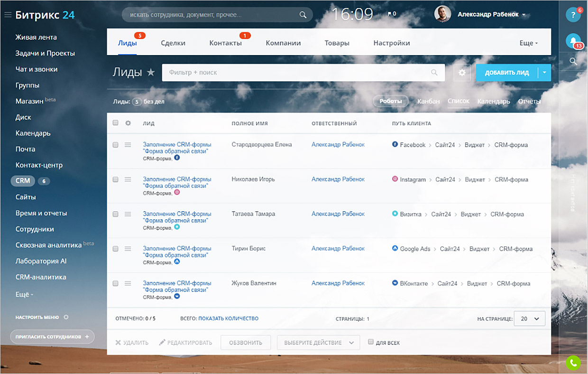
Task: Click Google Ads icon in path column
Action: pos(395,248)
